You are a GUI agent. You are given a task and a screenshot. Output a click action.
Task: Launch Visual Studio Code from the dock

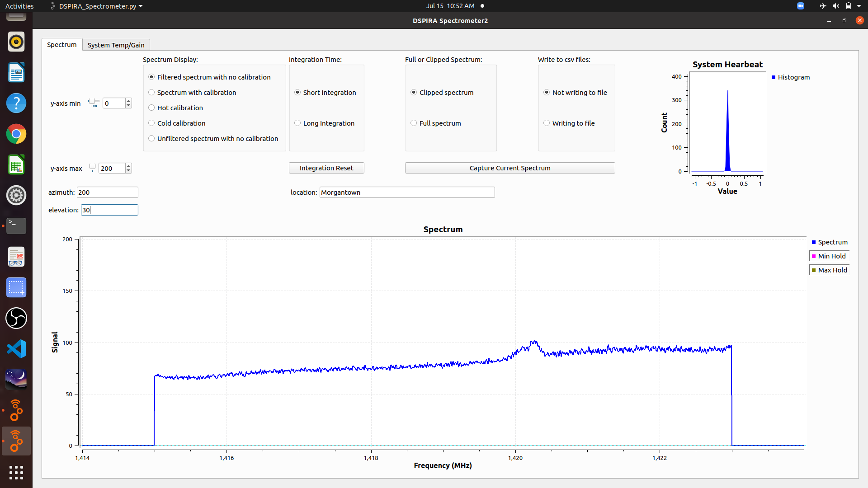pyautogui.click(x=16, y=349)
